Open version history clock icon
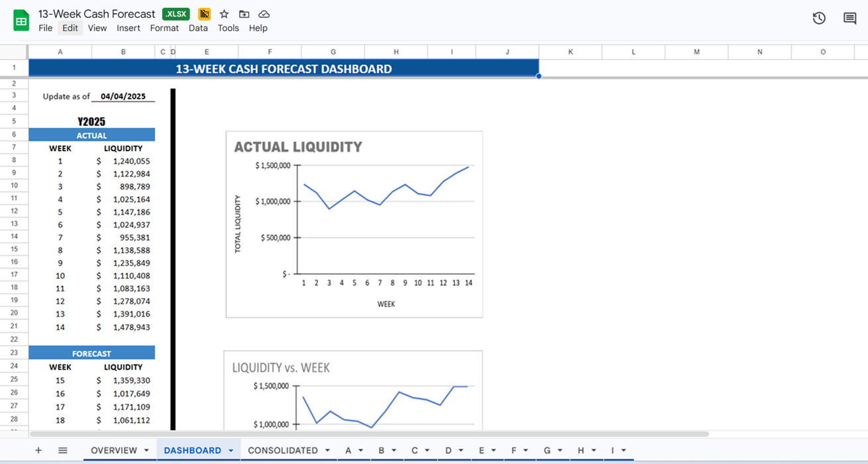 819,19
